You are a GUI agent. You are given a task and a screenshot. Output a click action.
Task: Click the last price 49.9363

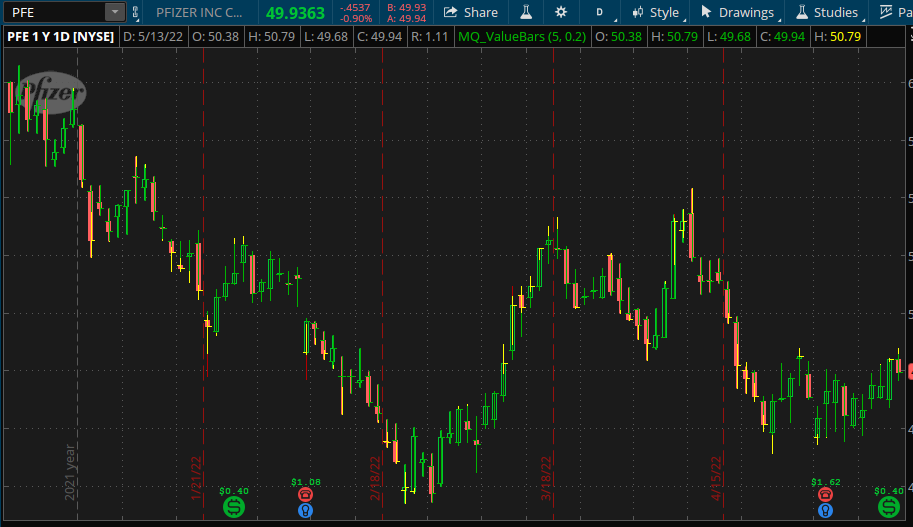[x=295, y=13]
